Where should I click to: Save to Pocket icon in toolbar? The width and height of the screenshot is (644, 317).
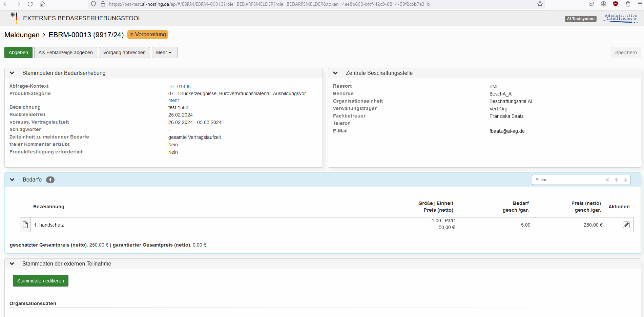click(x=591, y=4)
